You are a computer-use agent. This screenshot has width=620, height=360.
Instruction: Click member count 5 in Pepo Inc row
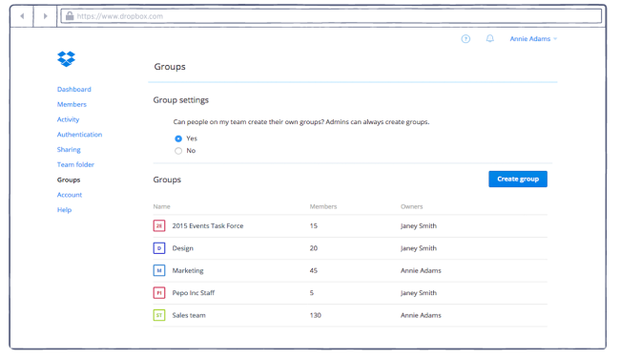pos(312,293)
